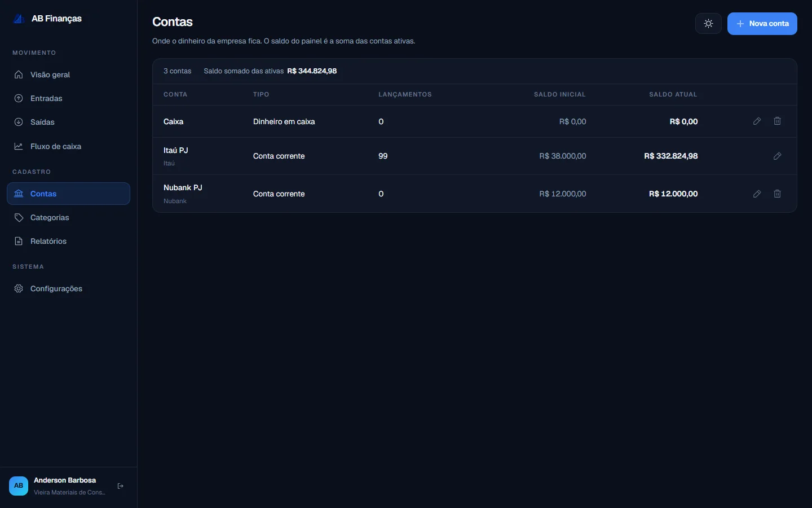
Task: Delete the Nubank PJ account
Action: tap(777, 194)
